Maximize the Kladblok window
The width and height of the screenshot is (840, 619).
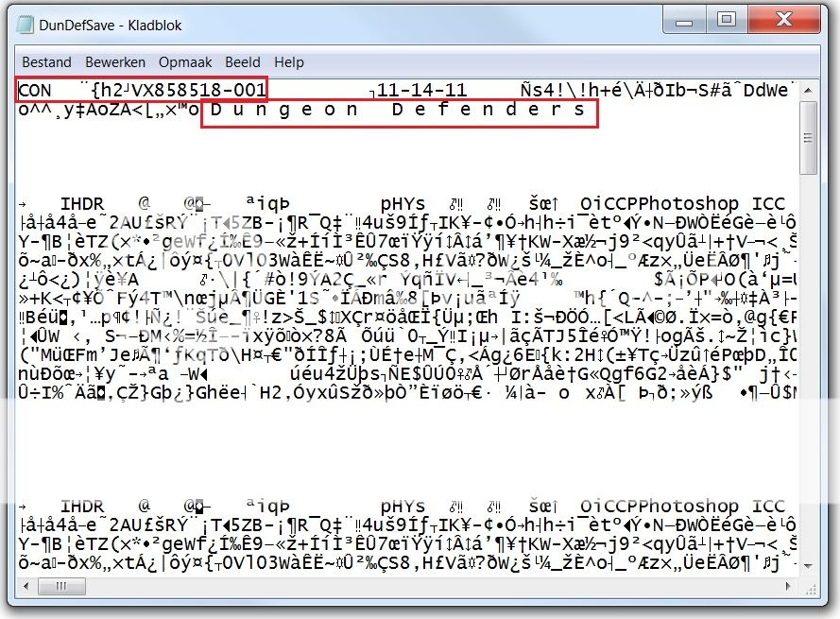(726, 19)
